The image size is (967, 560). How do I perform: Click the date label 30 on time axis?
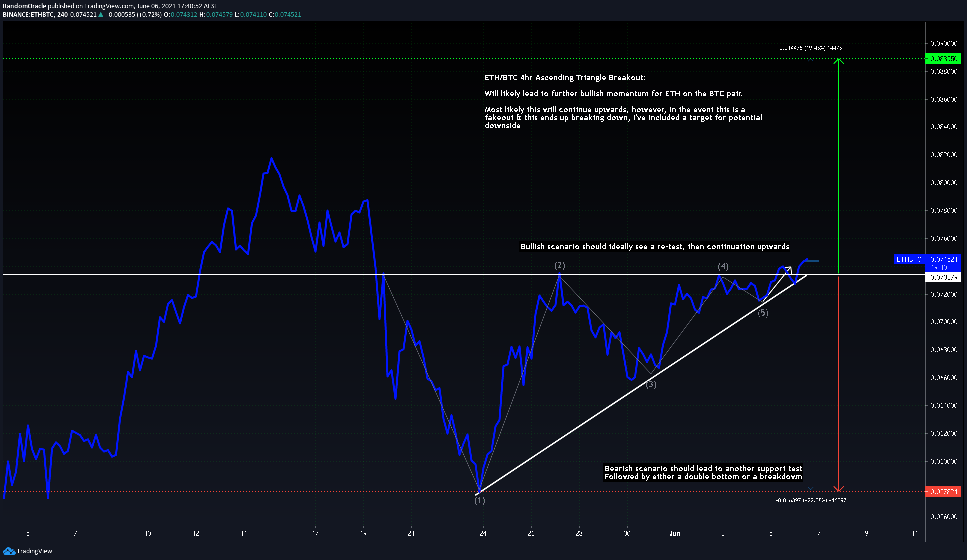click(627, 533)
